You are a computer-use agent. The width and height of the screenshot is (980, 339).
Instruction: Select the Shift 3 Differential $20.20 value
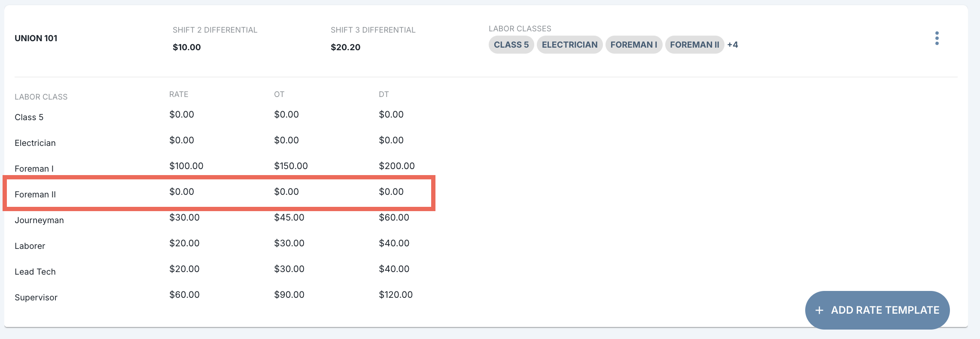[345, 47]
